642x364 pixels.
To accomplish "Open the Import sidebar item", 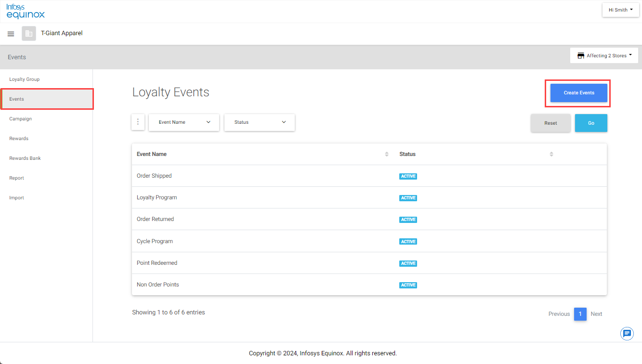I will tap(17, 198).
